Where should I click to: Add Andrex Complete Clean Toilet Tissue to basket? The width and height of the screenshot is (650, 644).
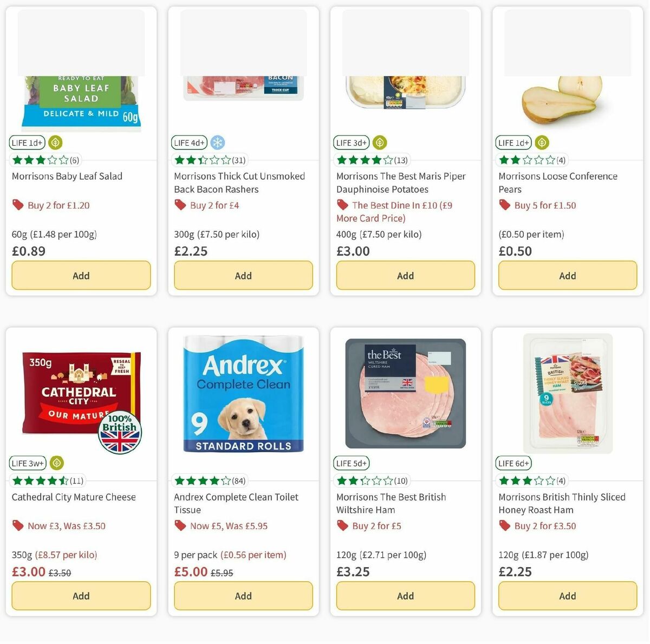(x=243, y=596)
